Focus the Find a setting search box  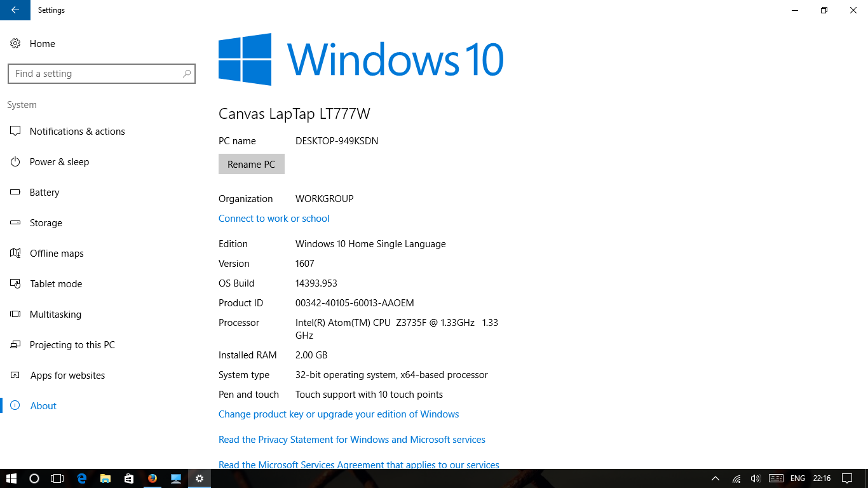pos(102,74)
